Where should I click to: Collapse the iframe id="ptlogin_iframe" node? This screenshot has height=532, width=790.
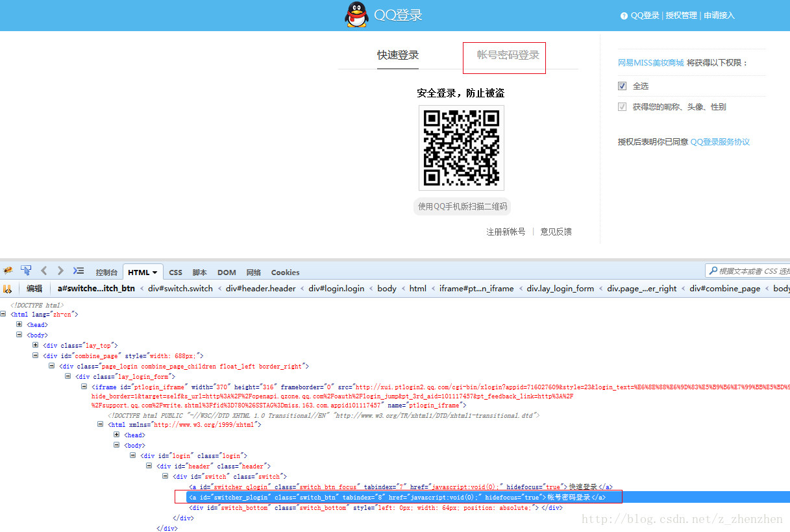tap(84, 387)
